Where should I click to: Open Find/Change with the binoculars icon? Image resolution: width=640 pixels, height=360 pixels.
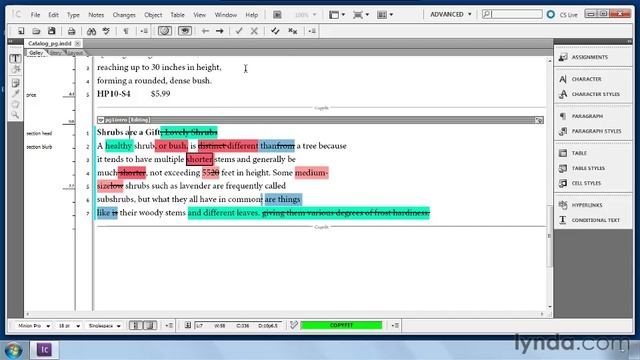[91, 31]
